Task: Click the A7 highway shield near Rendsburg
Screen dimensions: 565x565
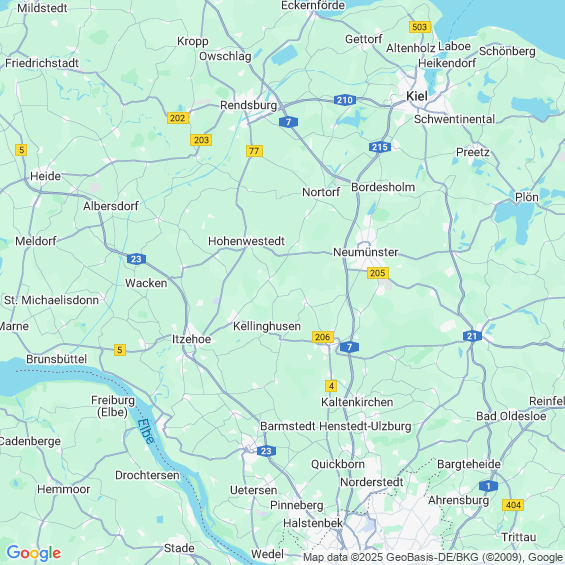Action: point(288,122)
